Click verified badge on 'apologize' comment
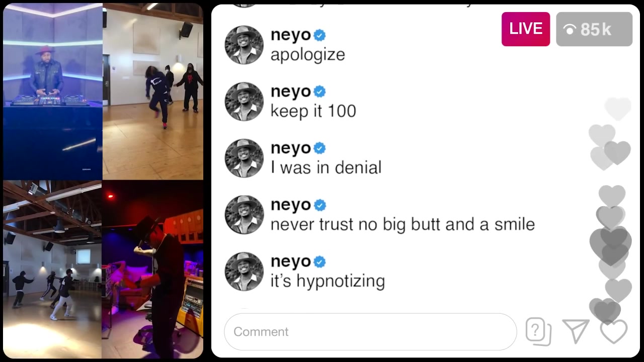The width and height of the screenshot is (644, 362). tap(319, 35)
